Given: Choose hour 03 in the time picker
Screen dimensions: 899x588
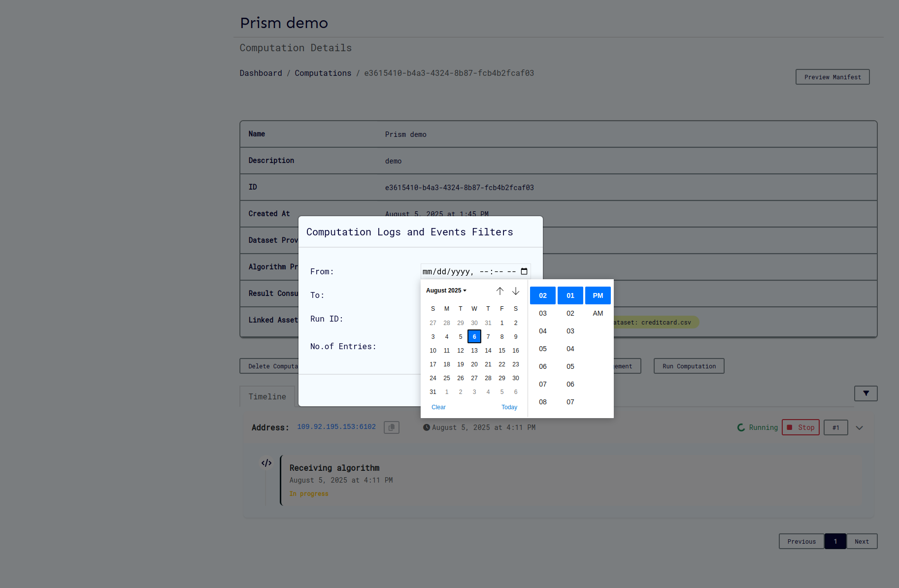Looking at the screenshot, I should pos(543,313).
